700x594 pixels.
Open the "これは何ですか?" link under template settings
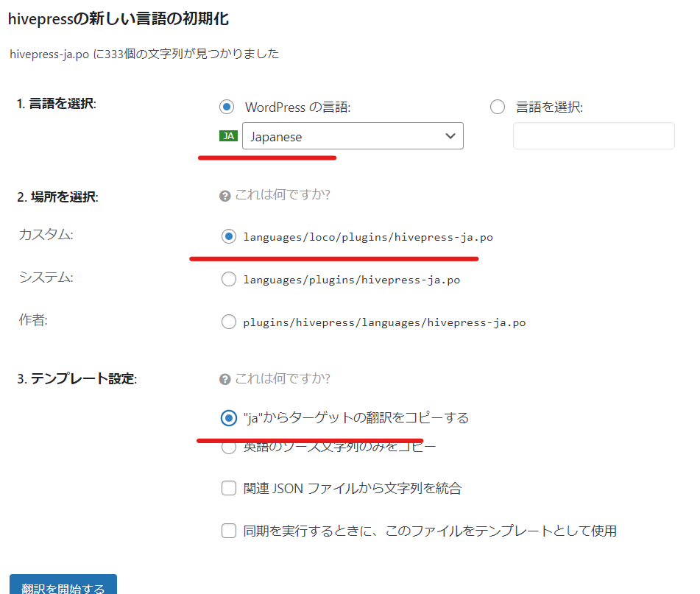tap(282, 379)
